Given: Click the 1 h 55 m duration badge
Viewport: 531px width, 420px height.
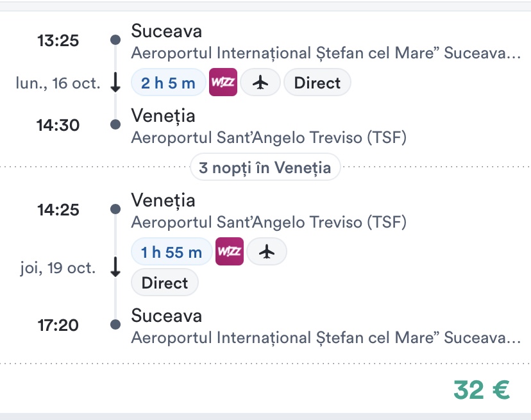Looking at the screenshot, I should 171,252.
